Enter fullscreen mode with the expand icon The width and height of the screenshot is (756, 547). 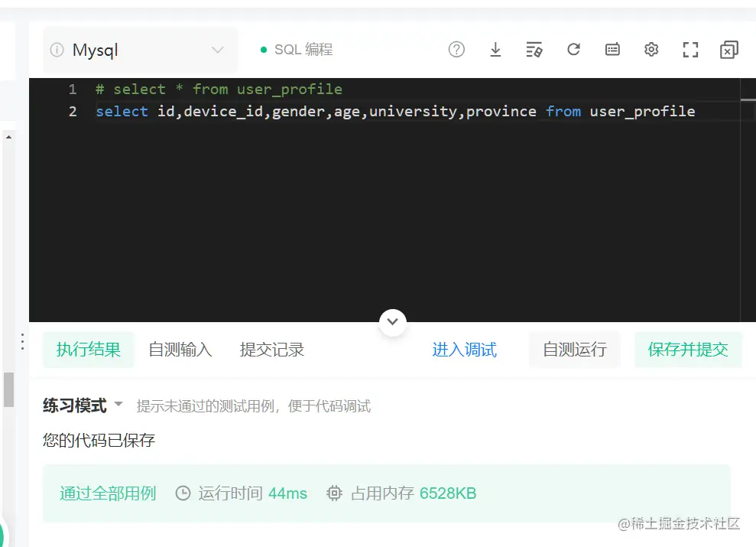pyautogui.click(x=690, y=50)
